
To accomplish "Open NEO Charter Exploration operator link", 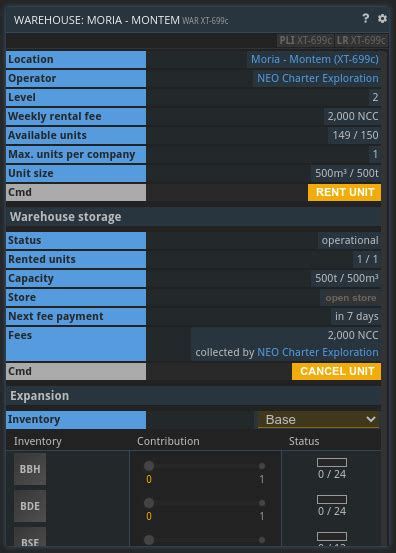I will click(x=318, y=78).
